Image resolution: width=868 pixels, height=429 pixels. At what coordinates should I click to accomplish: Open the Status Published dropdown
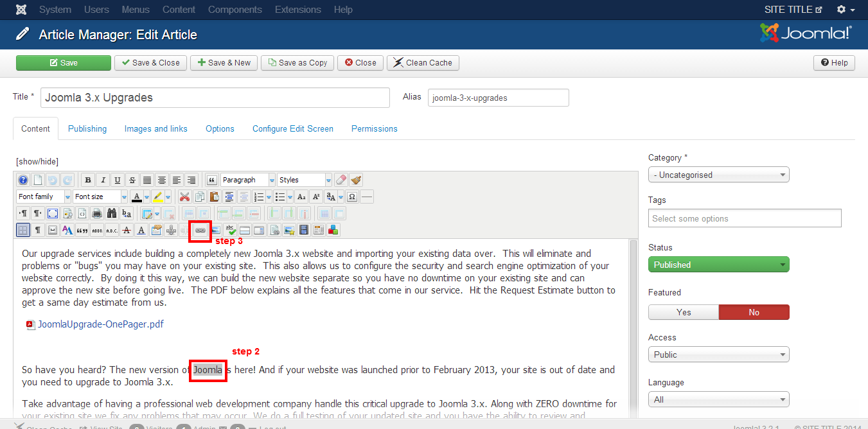coord(719,265)
